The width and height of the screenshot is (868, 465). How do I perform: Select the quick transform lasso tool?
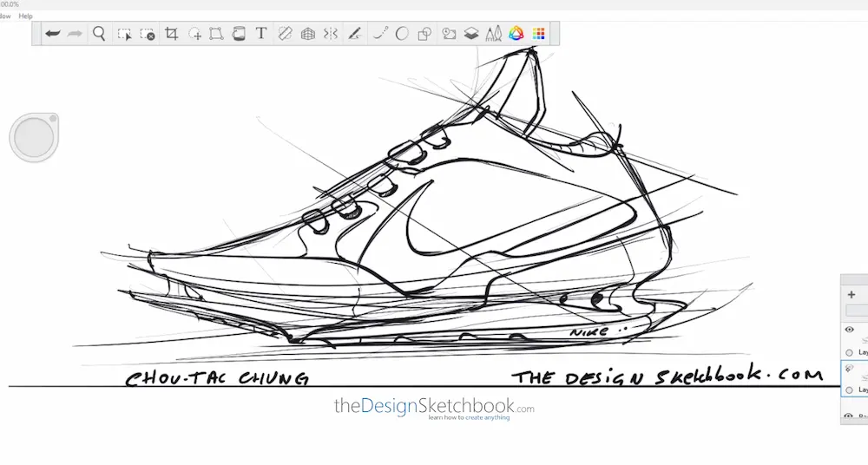click(194, 35)
